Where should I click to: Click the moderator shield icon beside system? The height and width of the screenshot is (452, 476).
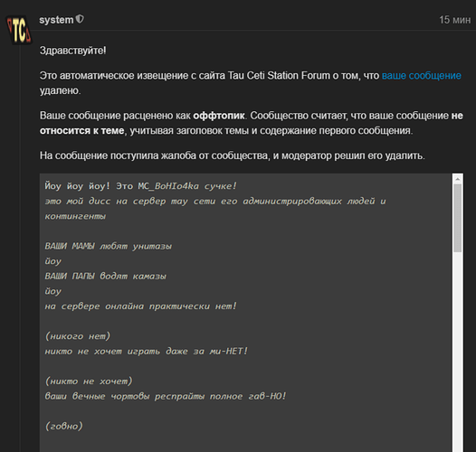point(80,19)
